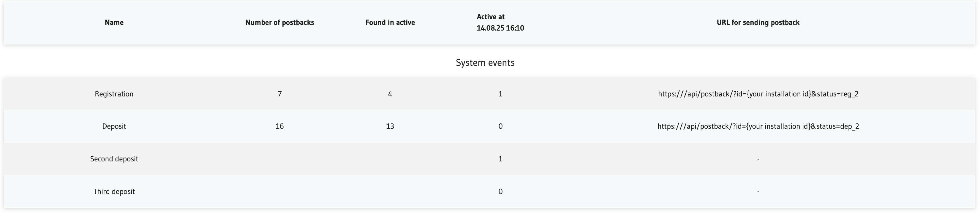Click the dash in Third deposit URL cell
Screen dimensions: 980x216
tap(758, 192)
